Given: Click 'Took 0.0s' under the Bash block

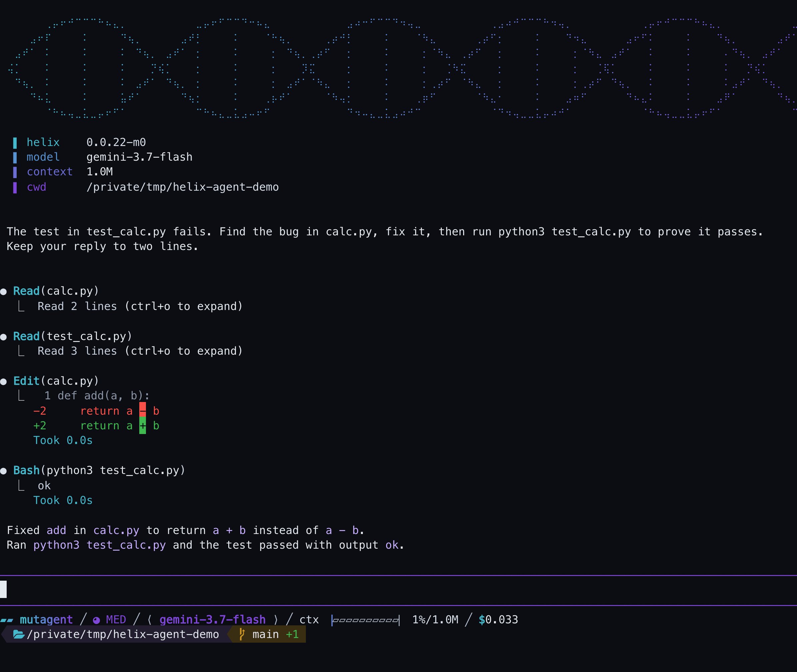Looking at the screenshot, I should [x=63, y=501].
